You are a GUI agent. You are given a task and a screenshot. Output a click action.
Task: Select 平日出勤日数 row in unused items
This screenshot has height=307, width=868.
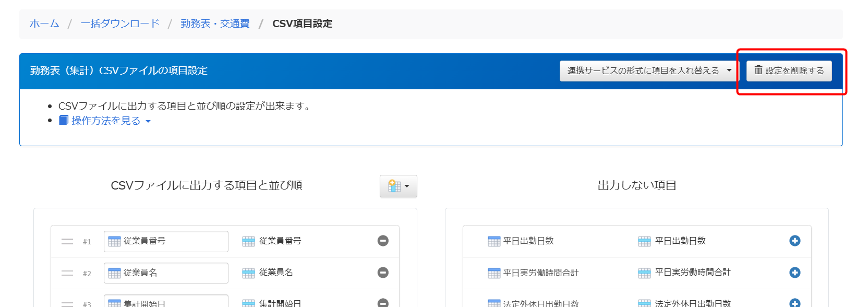pos(637,241)
